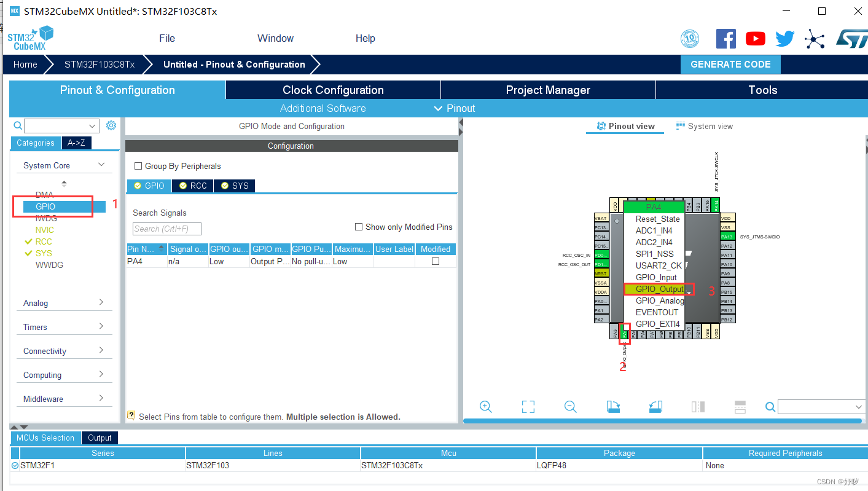Click the vertical split view icon
This screenshot has width=868, height=491.
point(698,407)
